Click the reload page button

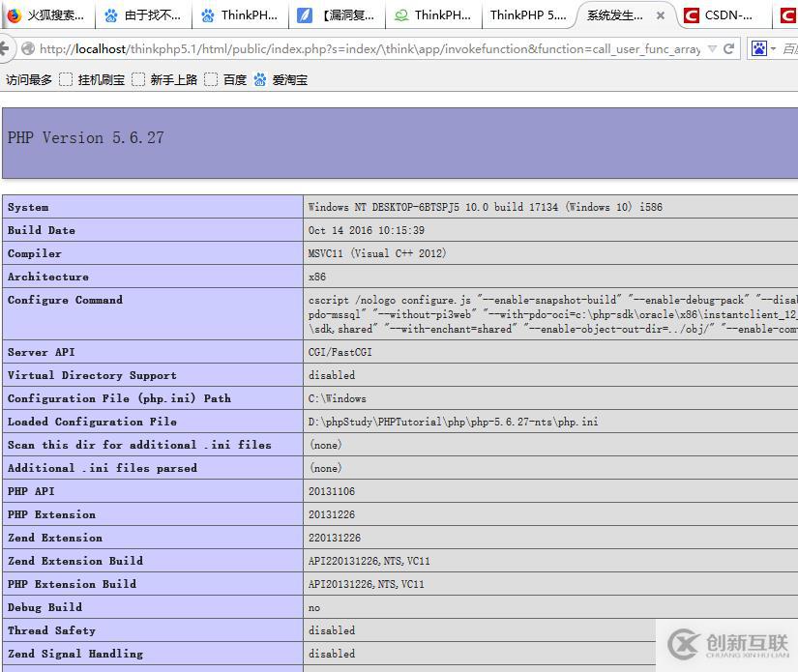tap(728, 49)
